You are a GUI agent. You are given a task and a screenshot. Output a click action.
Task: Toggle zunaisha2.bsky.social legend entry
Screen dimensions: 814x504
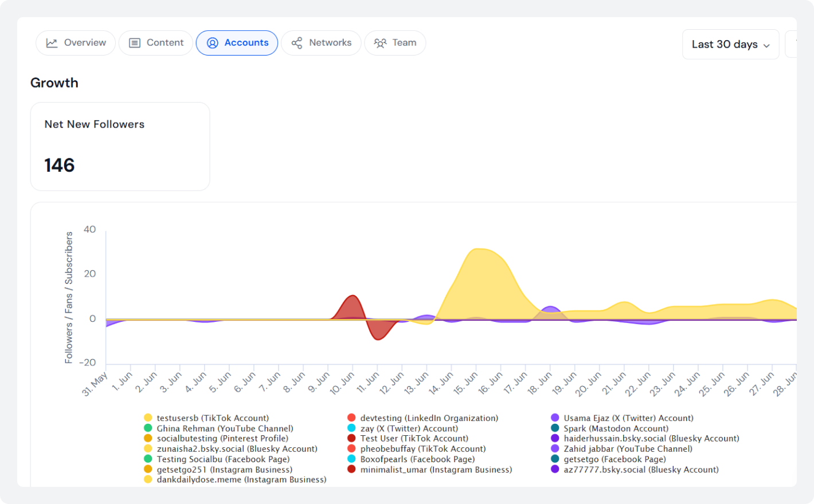coord(230,449)
